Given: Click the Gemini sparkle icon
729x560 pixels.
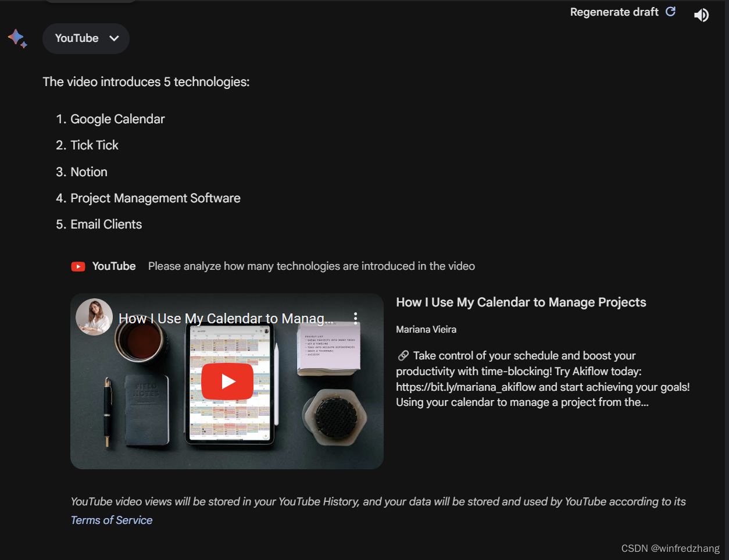Looking at the screenshot, I should click(x=17, y=38).
